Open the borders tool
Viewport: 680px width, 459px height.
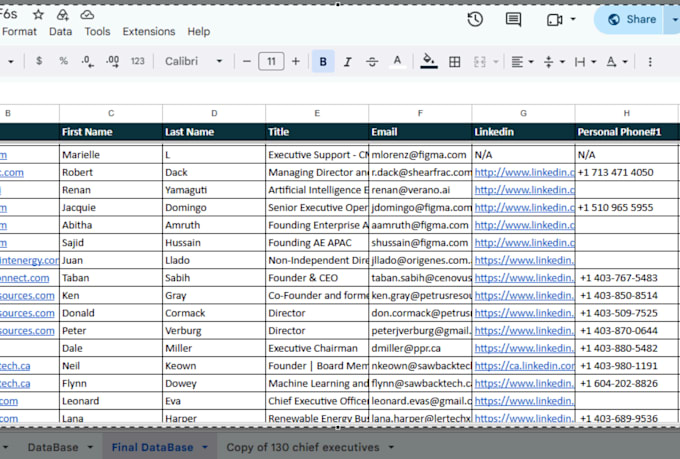point(454,62)
